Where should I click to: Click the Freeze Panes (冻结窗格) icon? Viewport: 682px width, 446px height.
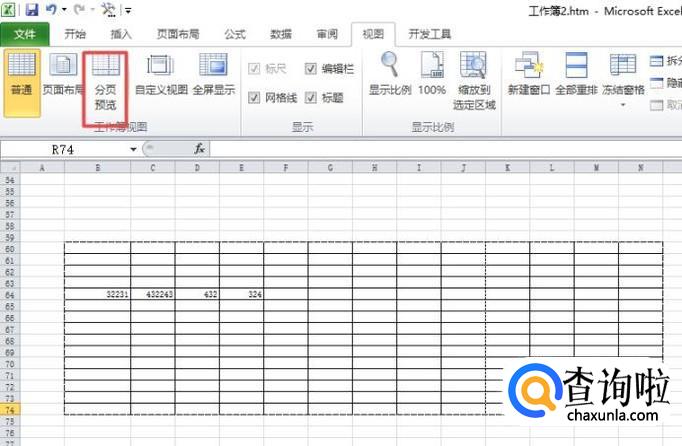tap(623, 65)
